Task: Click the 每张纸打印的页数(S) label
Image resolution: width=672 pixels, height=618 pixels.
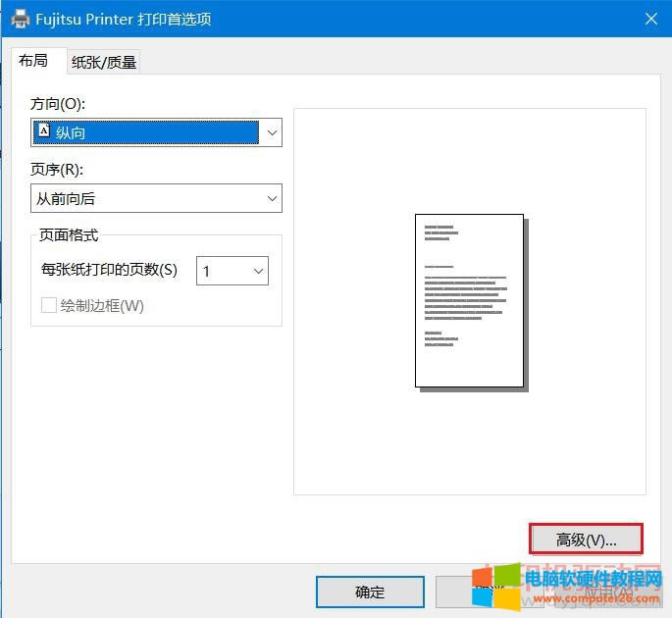Action: click(x=109, y=270)
